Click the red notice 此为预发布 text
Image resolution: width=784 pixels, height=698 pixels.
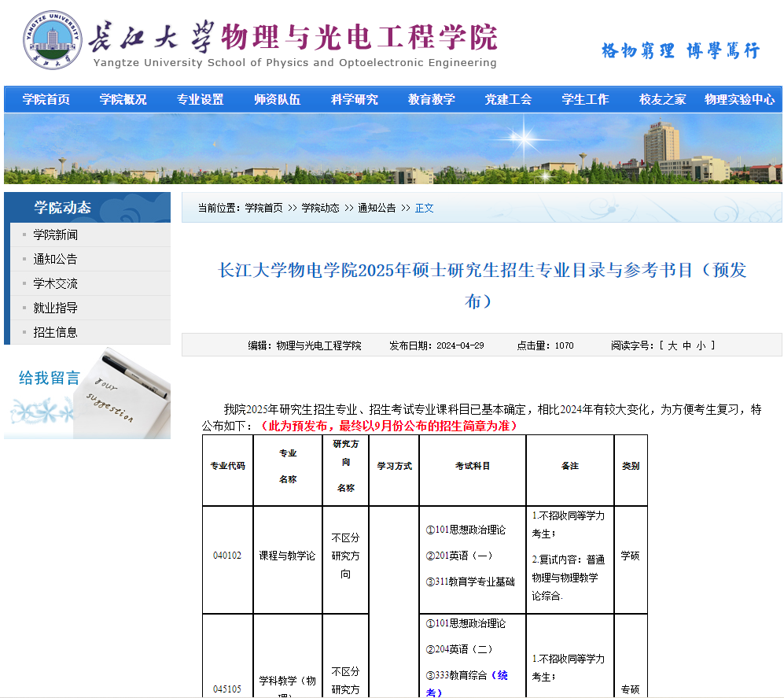[389, 426]
